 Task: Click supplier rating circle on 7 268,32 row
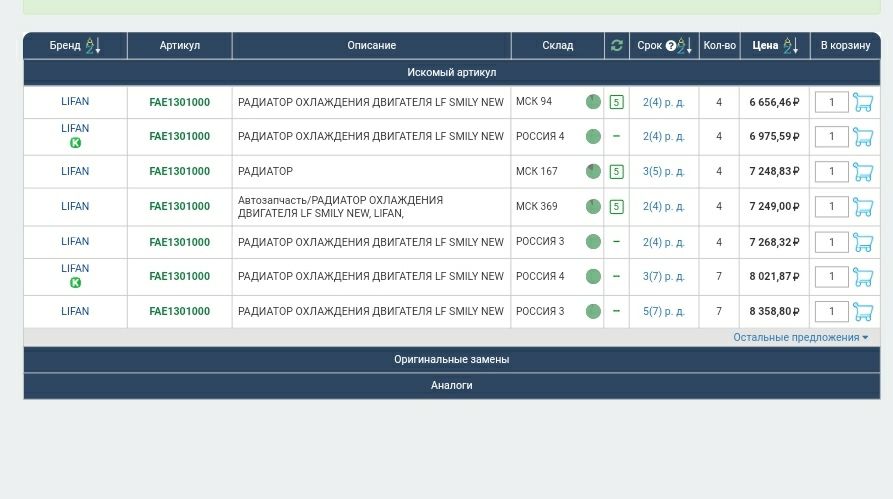[x=593, y=242]
